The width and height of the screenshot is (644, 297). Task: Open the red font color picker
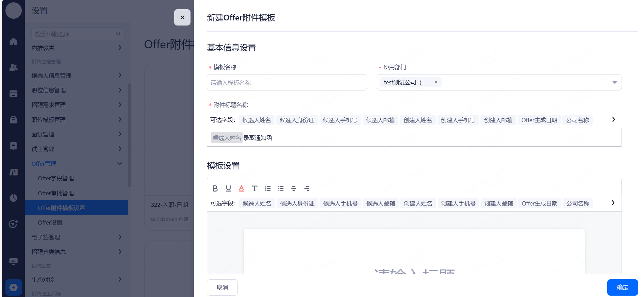(241, 188)
